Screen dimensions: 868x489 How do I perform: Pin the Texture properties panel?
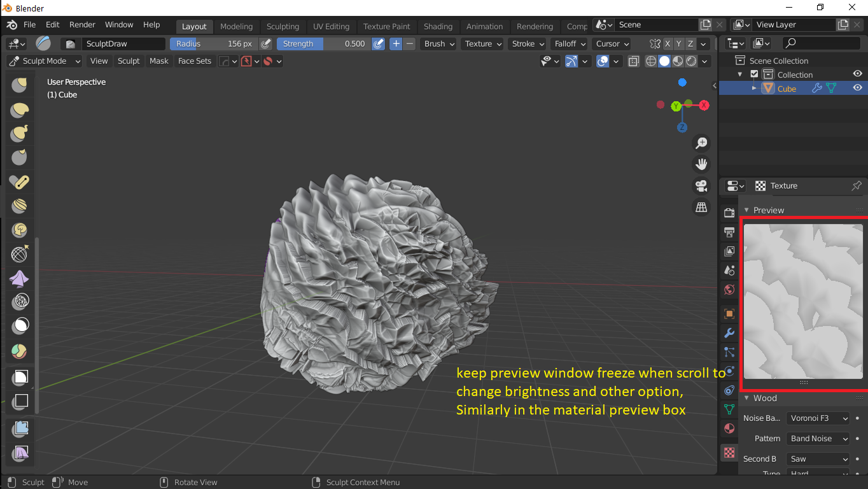[x=857, y=186]
